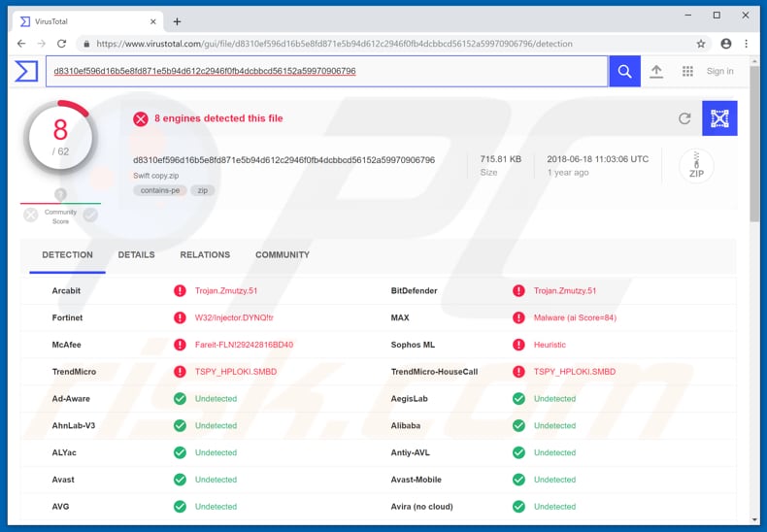Switch to the COMMUNITY tab
Screen dimensions: 767x532
(x=283, y=254)
